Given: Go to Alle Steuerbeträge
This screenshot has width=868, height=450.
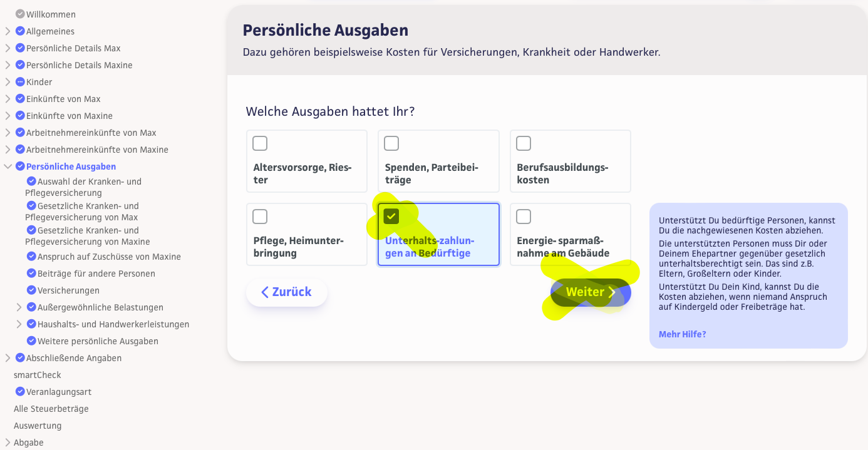Looking at the screenshot, I should [x=51, y=409].
